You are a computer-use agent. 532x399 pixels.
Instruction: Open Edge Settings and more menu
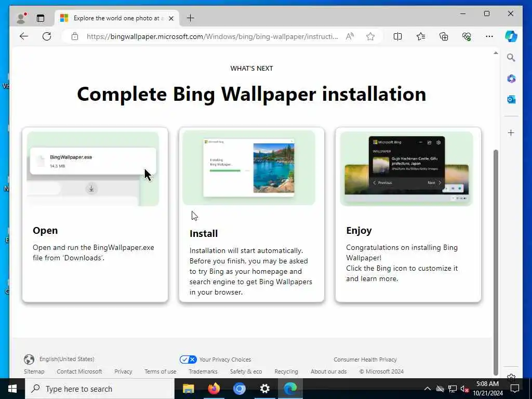click(x=489, y=36)
